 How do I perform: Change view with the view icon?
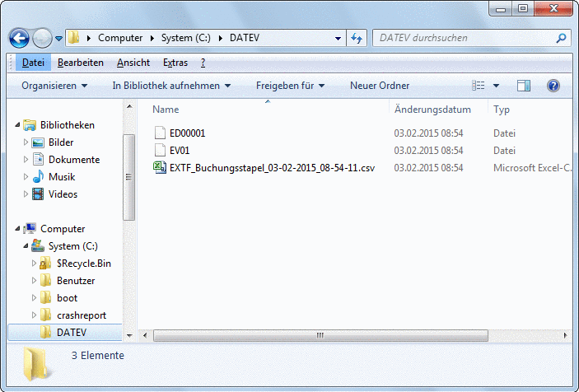point(479,86)
